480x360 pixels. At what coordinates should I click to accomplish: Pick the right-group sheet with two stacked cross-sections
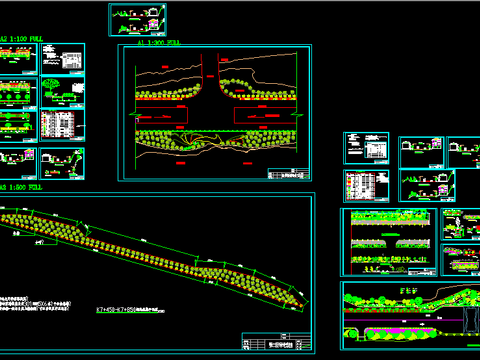click(x=427, y=185)
